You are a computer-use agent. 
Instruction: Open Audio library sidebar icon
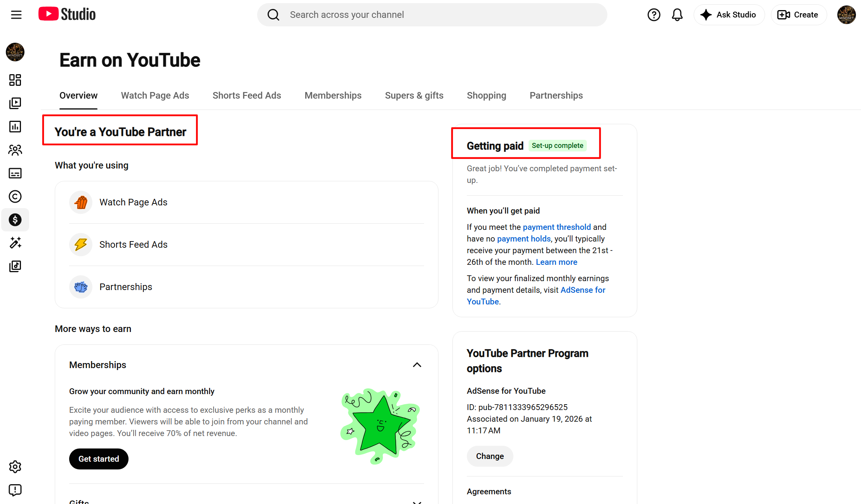coord(15,266)
